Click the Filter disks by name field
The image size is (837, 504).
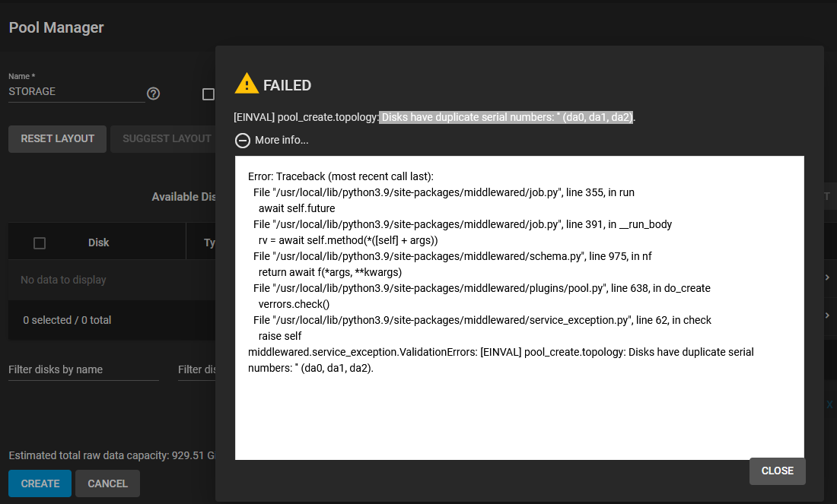[83, 369]
